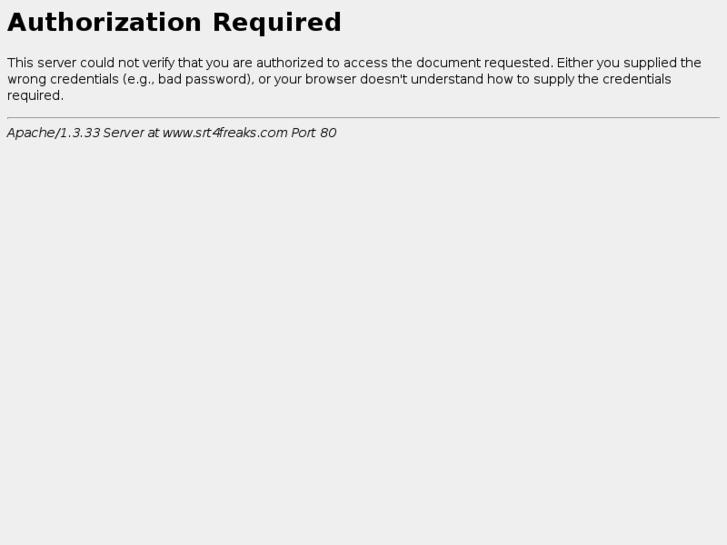Click the "Apache/1.3.33" version text
Viewport: 727px width, 545px height.
coord(53,133)
